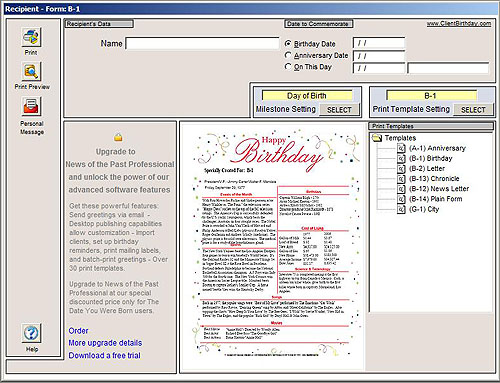Click the On This Day date field
500x383 pixels.
379,68
